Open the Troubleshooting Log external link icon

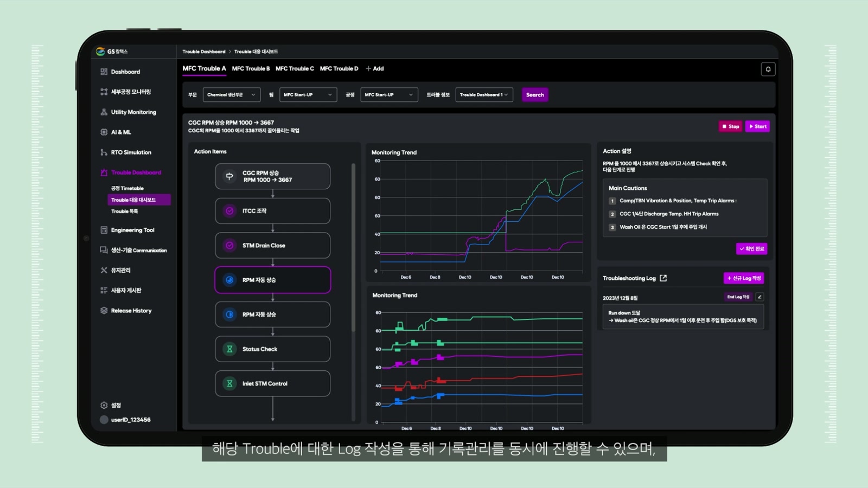[663, 278]
